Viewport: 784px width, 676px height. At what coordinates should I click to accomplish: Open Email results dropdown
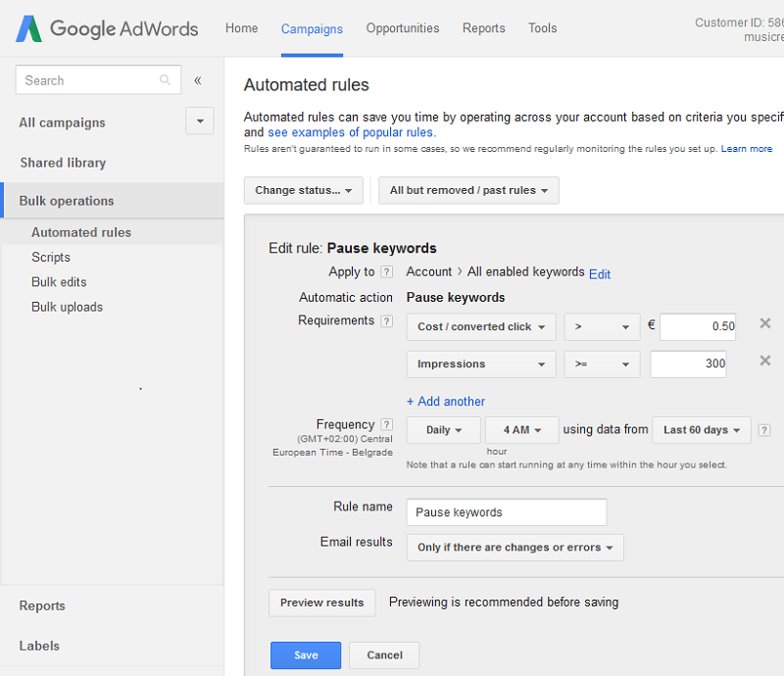(515, 548)
